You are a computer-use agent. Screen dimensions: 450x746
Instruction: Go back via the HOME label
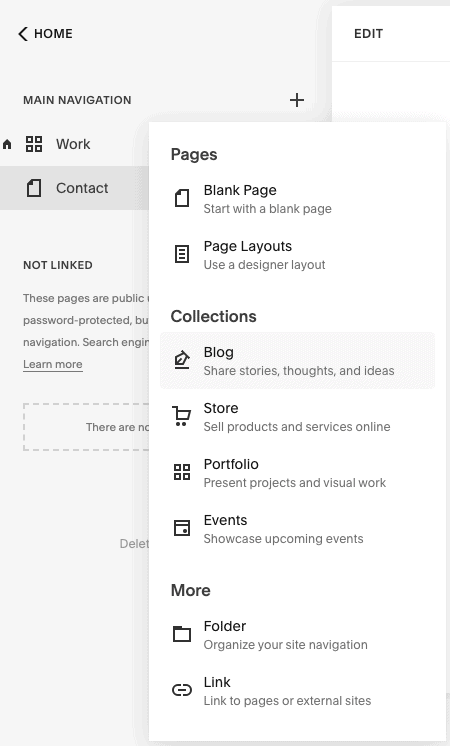point(53,34)
